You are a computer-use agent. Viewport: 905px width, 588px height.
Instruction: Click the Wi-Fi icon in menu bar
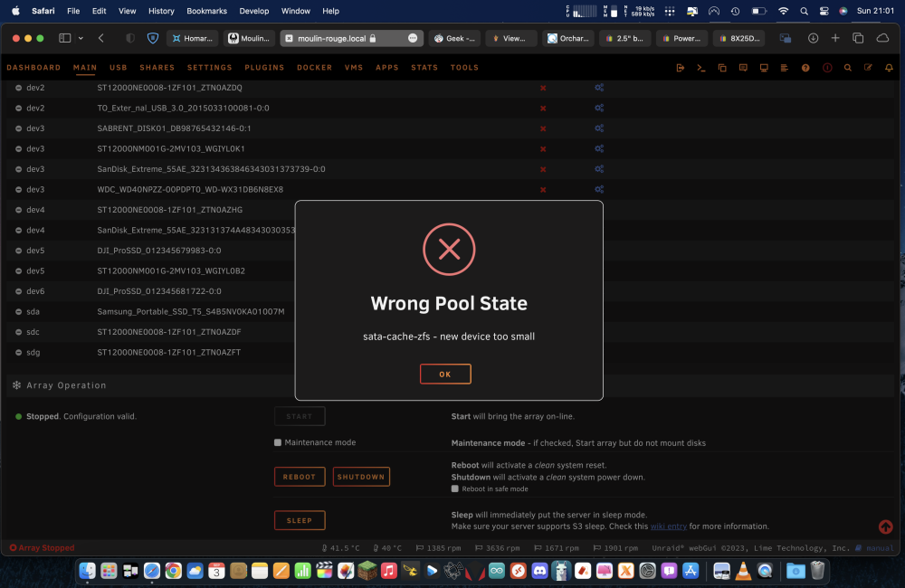[x=783, y=11]
